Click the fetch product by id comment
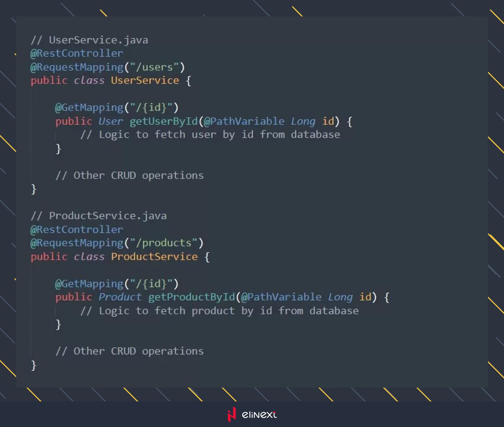504x427 pixels. [x=220, y=311]
